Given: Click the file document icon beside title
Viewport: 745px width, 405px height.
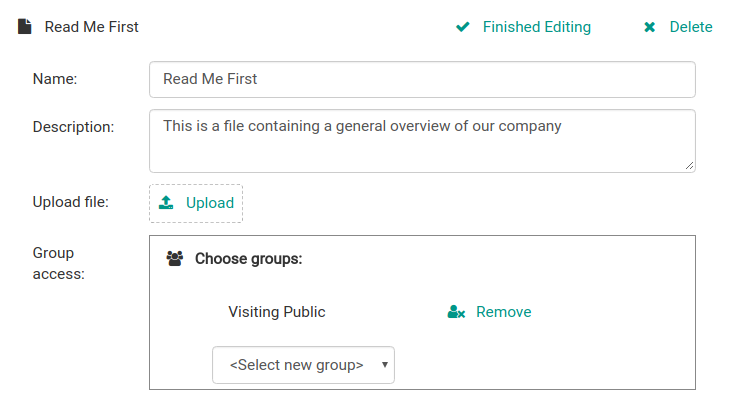Looking at the screenshot, I should (x=24, y=27).
